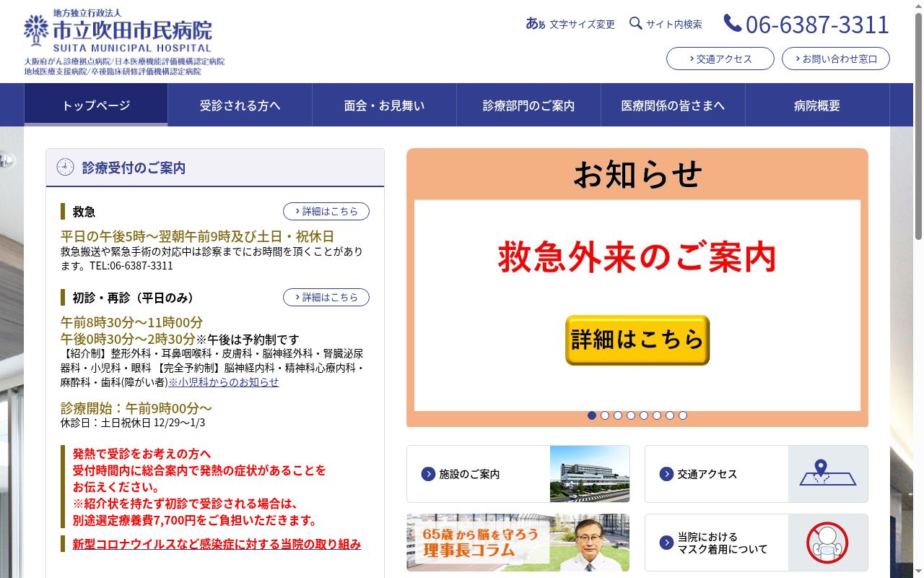Viewport: 924px width, 578px height.
Task: Click the magnifier サイト内検索 icon
Action: pos(636,23)
